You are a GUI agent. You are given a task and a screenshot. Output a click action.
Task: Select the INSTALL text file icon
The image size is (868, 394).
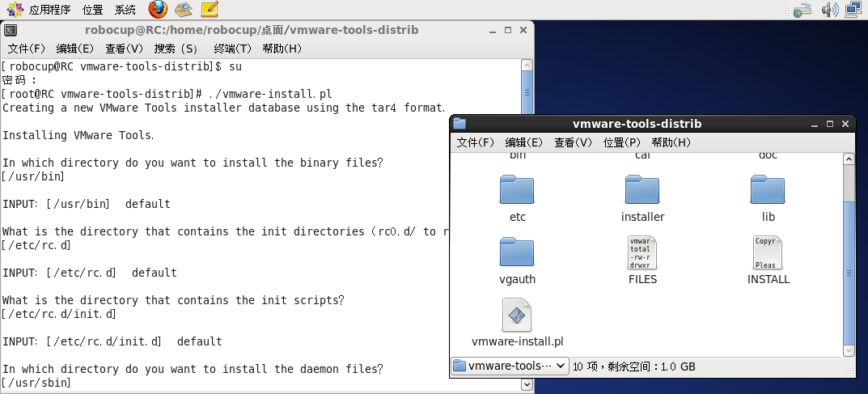(768, 252)
